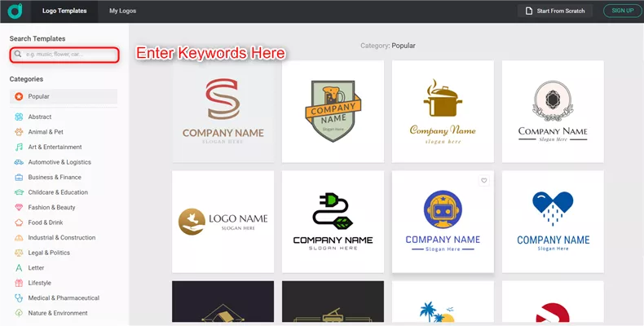Open the Medical & Pharmaceutical category

click(63, 298)
